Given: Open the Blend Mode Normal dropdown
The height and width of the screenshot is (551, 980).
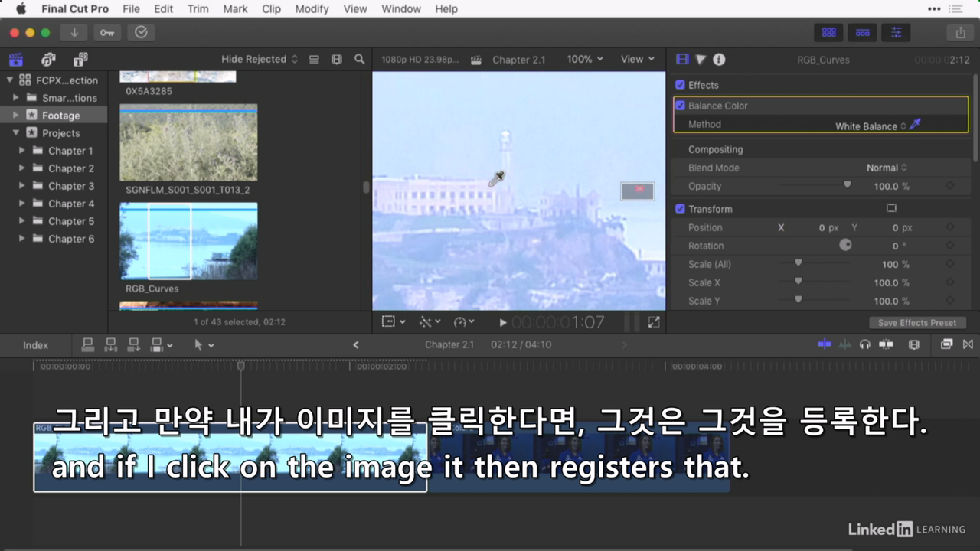Looking at the screenshot, I should [x=887, y=168].
